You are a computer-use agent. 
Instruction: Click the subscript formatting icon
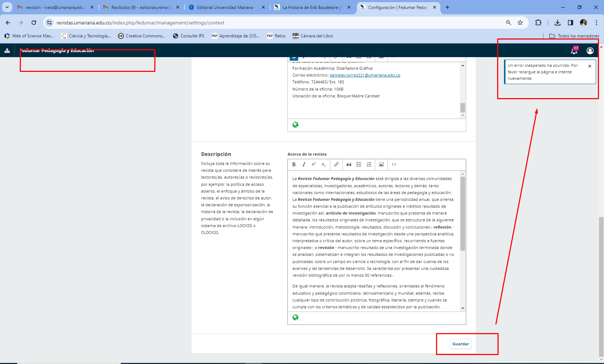(x=323, y=165)
